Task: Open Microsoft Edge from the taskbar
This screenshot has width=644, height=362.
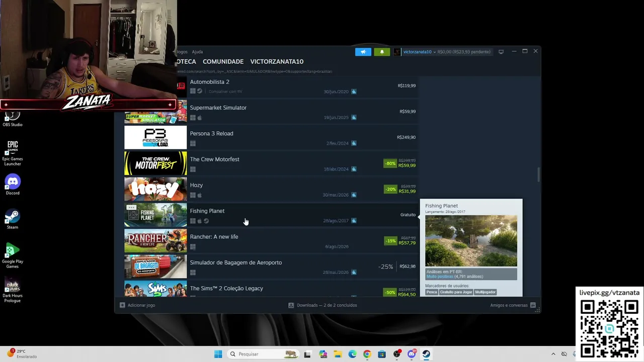Action: point(352,354)
